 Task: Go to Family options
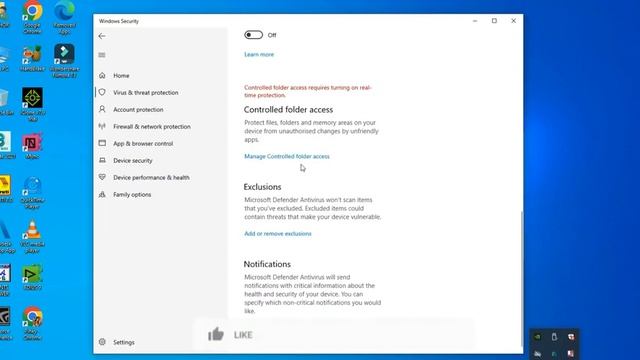132,195
